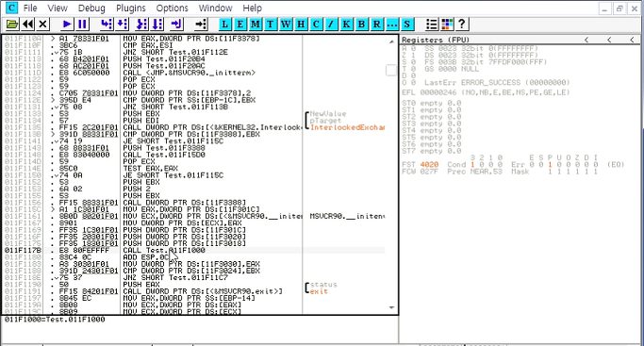Image resolution: width=644 pixels, height=346 pixels.
Task: Click the middle left arrow in Registers header
Action: 609,40
